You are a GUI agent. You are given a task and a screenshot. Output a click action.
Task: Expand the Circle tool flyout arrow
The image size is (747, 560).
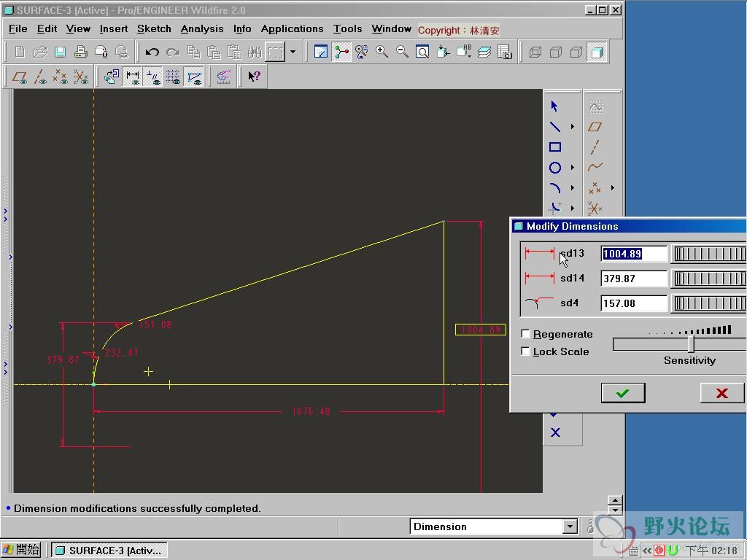(x=573, y=168)
